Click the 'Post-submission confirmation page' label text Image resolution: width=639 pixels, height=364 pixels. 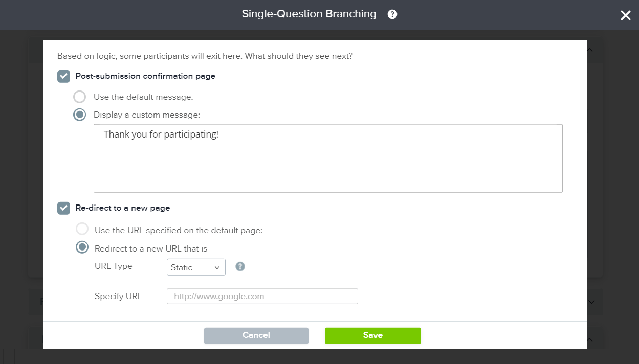click(x=145, y=76)
